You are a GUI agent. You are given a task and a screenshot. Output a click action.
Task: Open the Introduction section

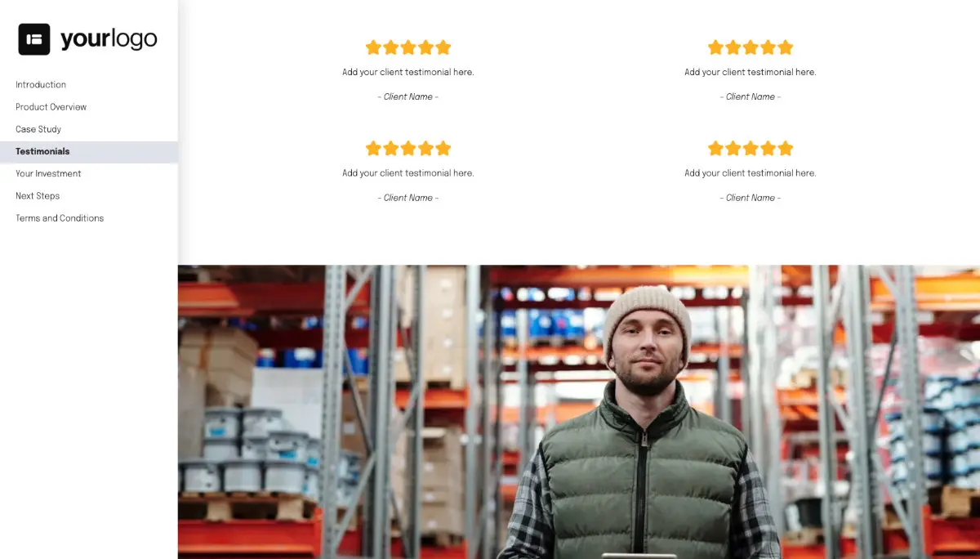(x=41, y=85)
